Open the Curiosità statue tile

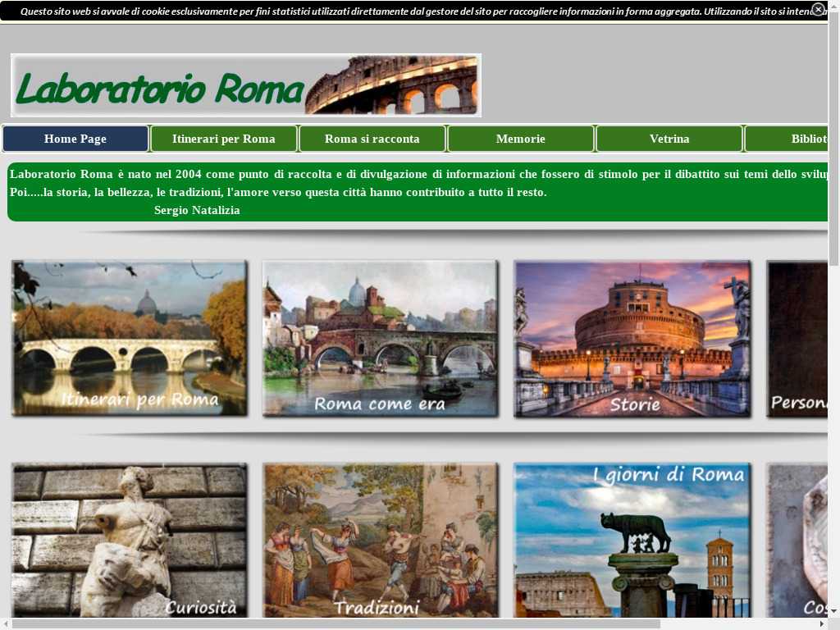point(130,540)
